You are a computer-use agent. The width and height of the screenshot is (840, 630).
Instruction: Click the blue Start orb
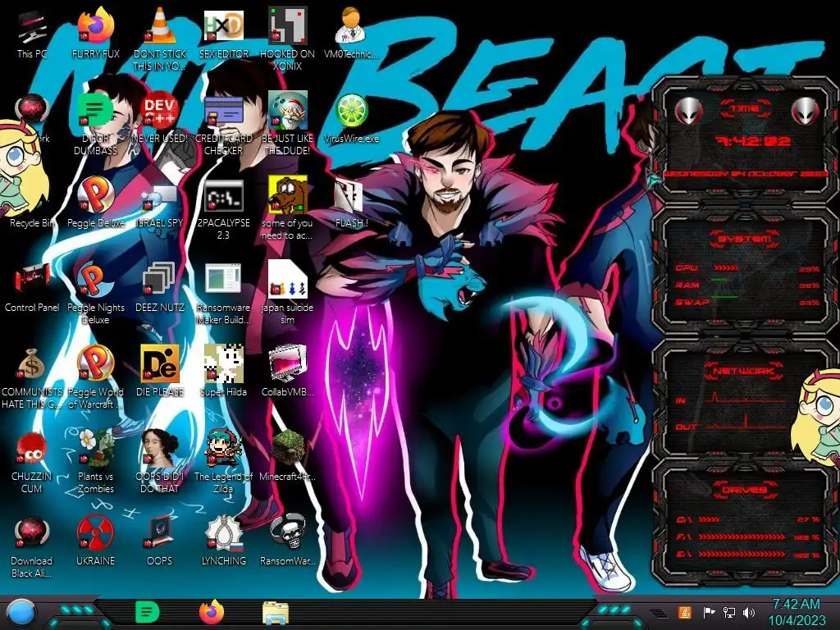(x=21, y=613)
